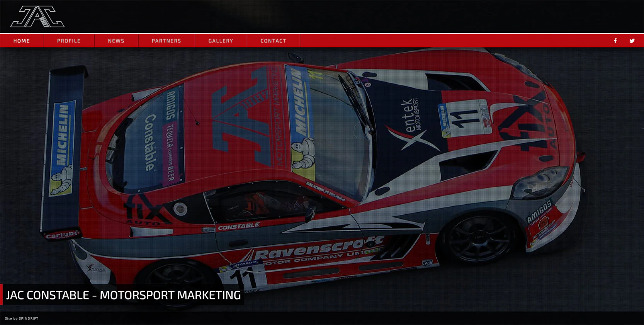Click the large JAC logo on car roof
Image resolution: width=644 pixels, height=325 pixels.
tap(240, 120)
